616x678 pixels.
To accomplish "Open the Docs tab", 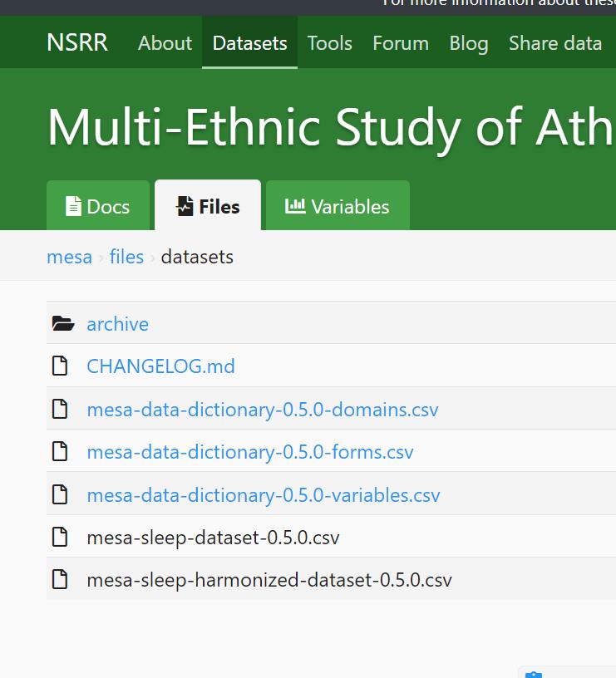I will (98, 206).
